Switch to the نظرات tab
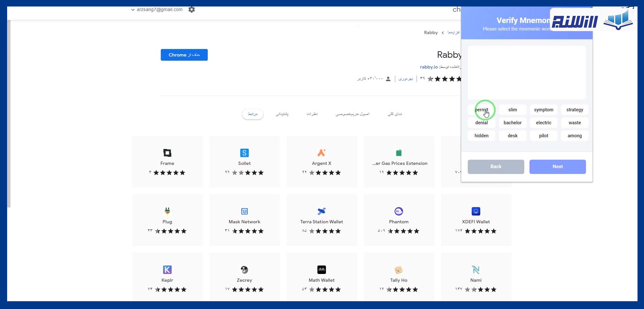 point(312,114)
